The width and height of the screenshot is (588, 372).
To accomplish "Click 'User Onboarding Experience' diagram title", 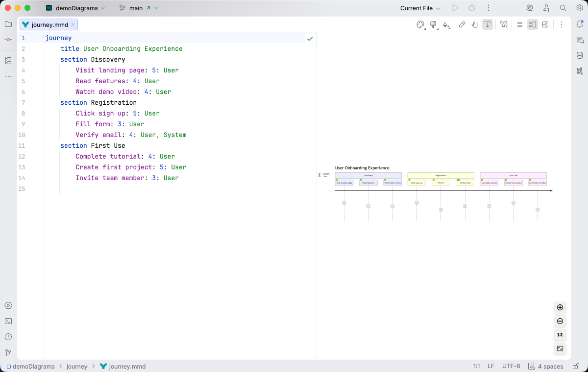I will coord(362,168).
